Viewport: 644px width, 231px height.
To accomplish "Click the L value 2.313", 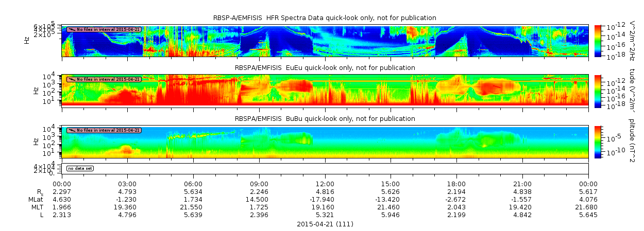I will [x=62, y=215].
